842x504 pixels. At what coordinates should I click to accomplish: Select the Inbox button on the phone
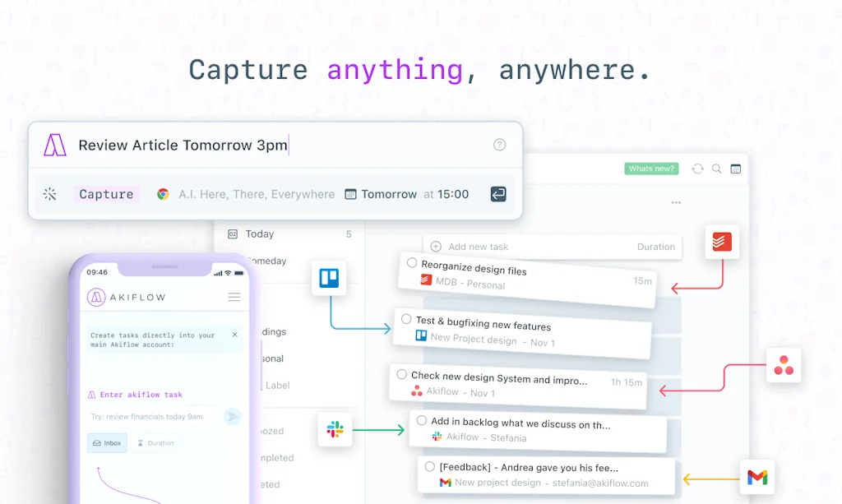tap(107, 443)
